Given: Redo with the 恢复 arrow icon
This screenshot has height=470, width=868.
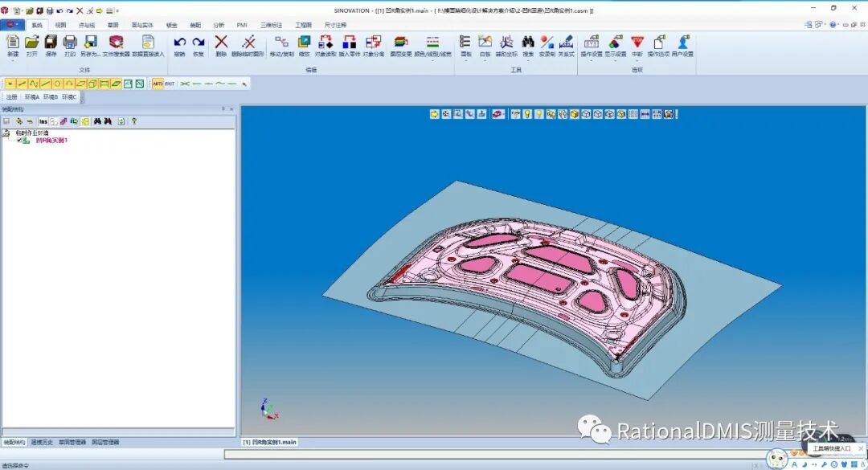Looking at the screenshot, I should tap(199, 42).
